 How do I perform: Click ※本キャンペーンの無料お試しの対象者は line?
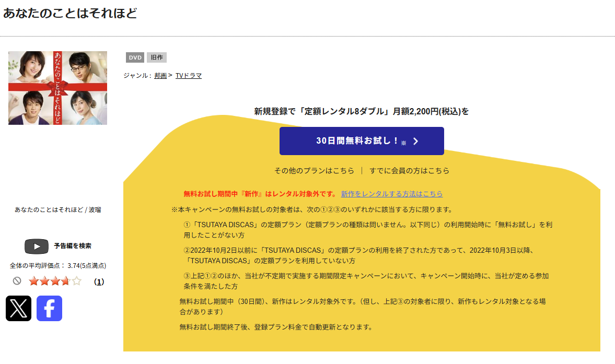312,209
